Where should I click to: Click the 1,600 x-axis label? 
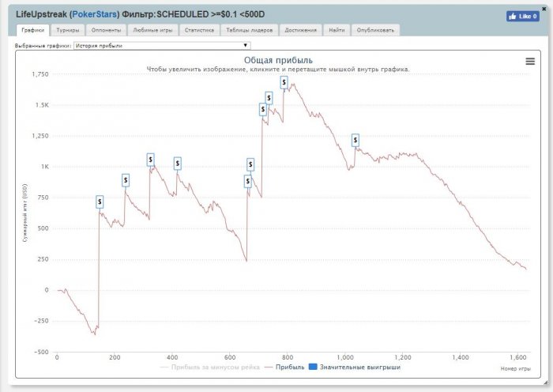pos(518,357)
